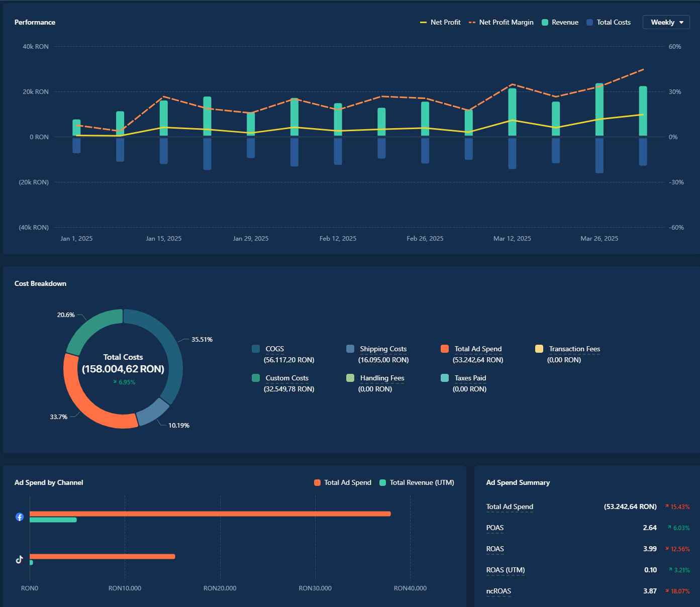Hide the Revenue series in Performance chart

560,23
